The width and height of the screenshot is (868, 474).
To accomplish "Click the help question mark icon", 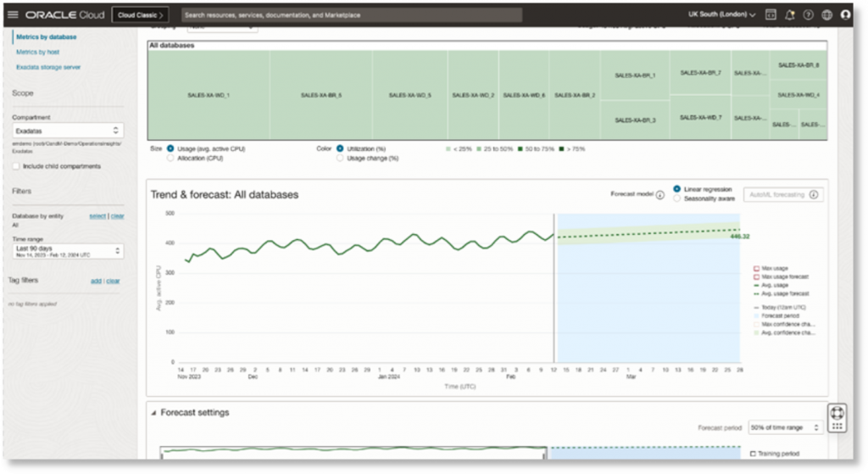I will click(x=808, y=14).
